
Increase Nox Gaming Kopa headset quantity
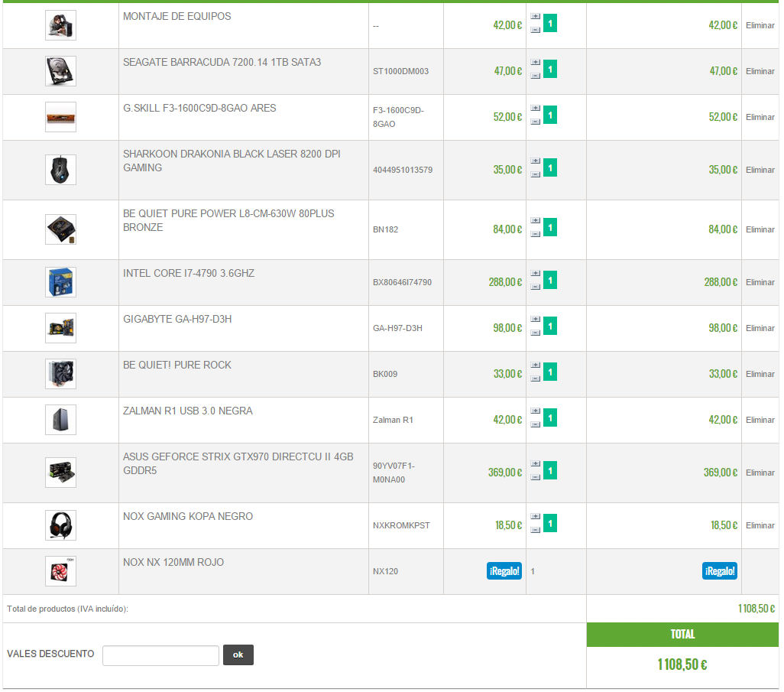(x=535, y=516)
